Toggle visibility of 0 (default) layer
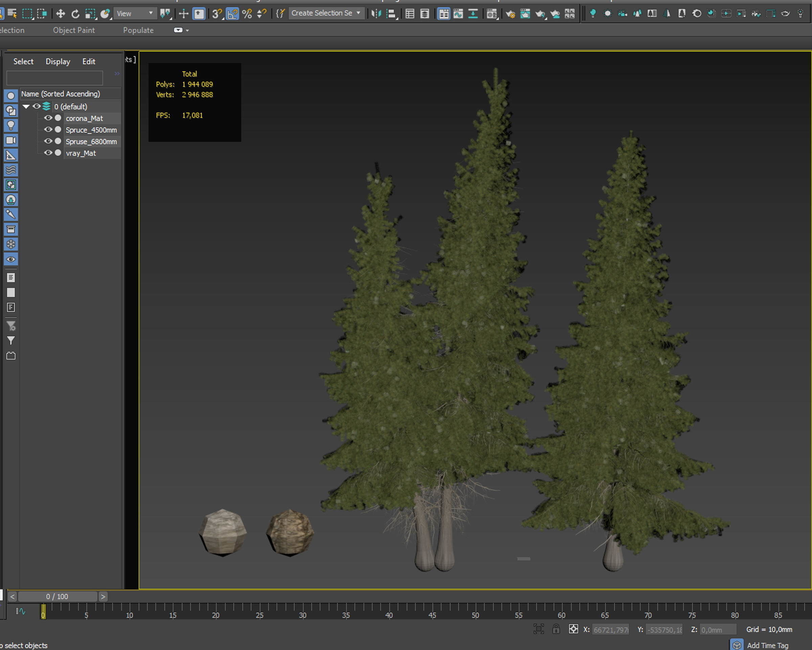The image size is (812, 650). (36, 106)
